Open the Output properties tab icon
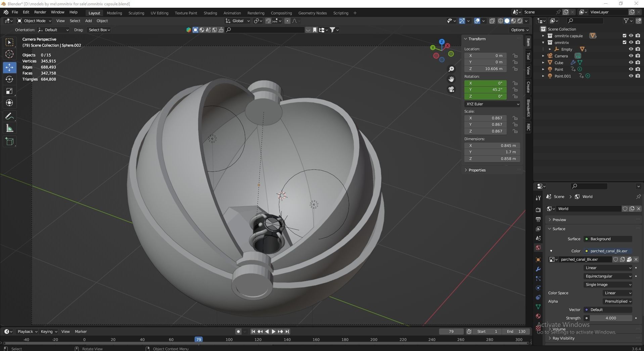644x351 pixels. coord(538,219)
